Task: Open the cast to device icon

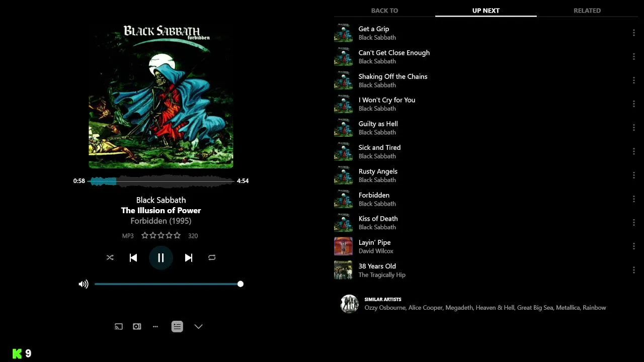Action: point(119,326)
